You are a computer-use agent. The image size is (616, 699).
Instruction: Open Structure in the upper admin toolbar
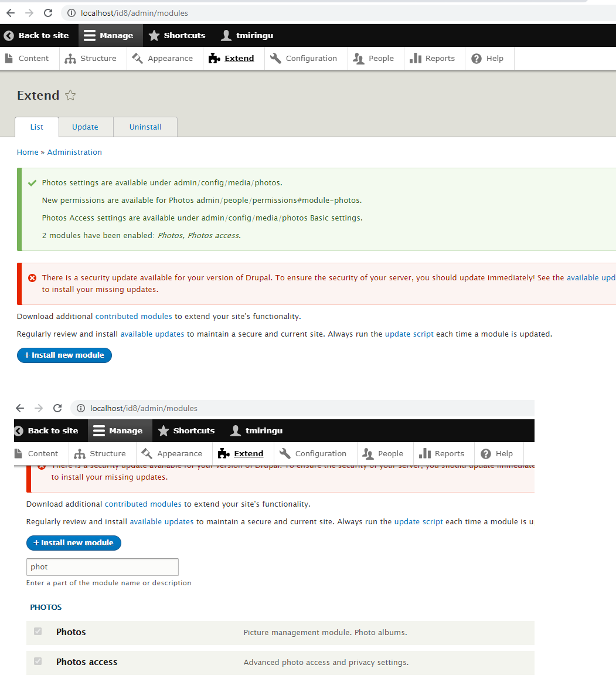pos(91,59)
